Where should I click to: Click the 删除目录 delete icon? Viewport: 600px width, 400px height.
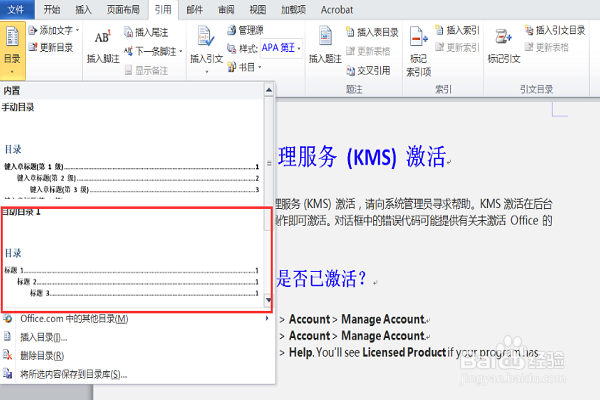coord(8,355)
